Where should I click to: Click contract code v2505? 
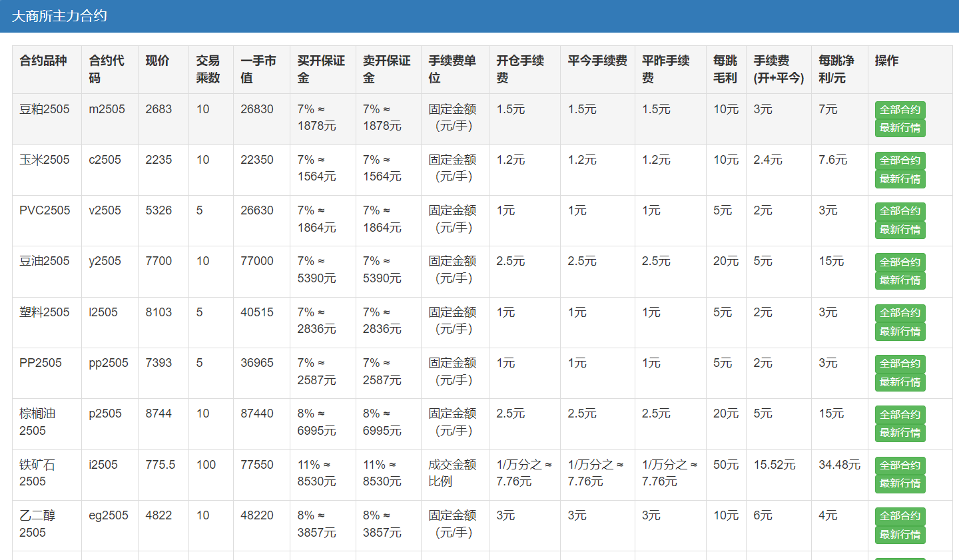click(105, 210)
